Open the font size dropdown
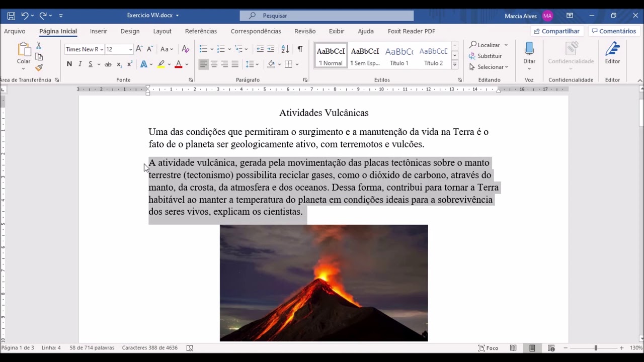 130,49
